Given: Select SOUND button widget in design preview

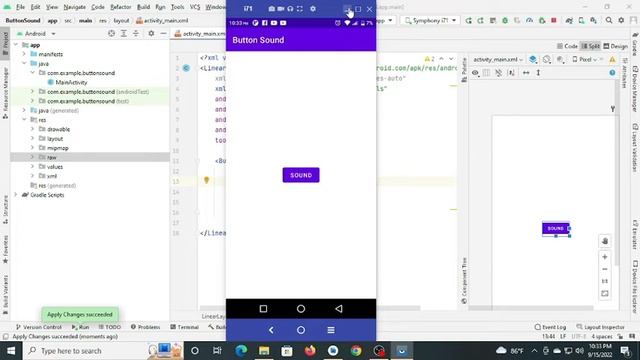Looking at the screenshot, I should pos(556,229).
